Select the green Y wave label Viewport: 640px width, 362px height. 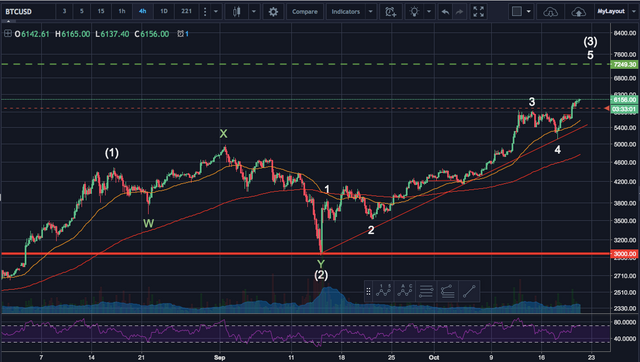coord(321,264)
